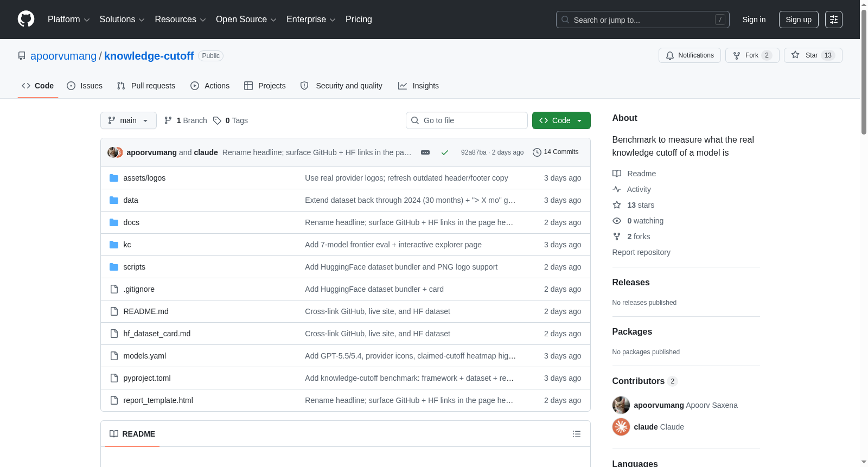The image size is (868, 467).
Task: Click the Pricing link
Action: (359, 20)
